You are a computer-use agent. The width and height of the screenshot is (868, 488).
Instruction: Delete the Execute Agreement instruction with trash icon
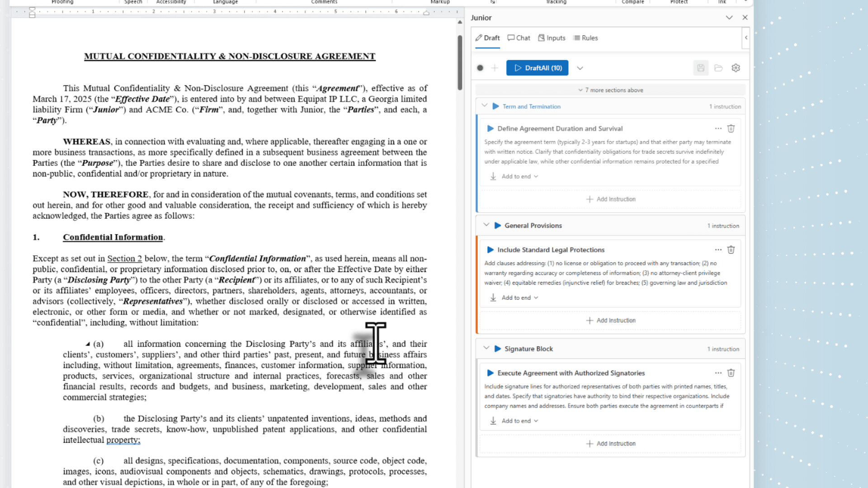[731, 373]
